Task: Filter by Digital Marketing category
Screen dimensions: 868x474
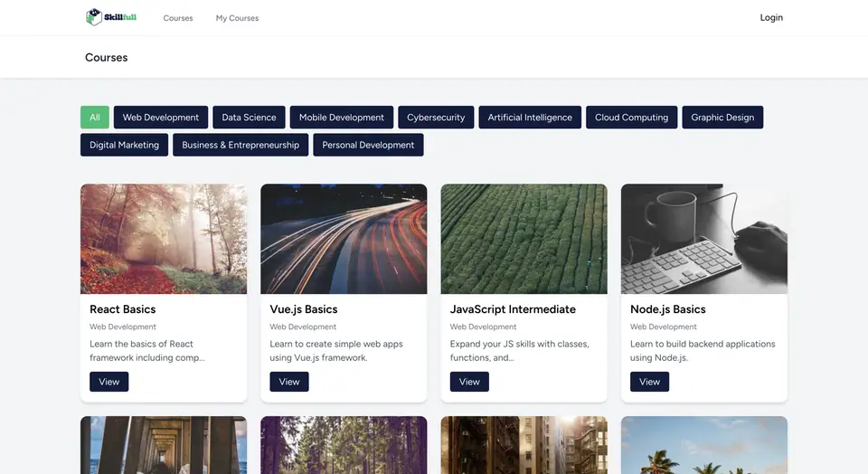Action: click(x=124, y=145)
